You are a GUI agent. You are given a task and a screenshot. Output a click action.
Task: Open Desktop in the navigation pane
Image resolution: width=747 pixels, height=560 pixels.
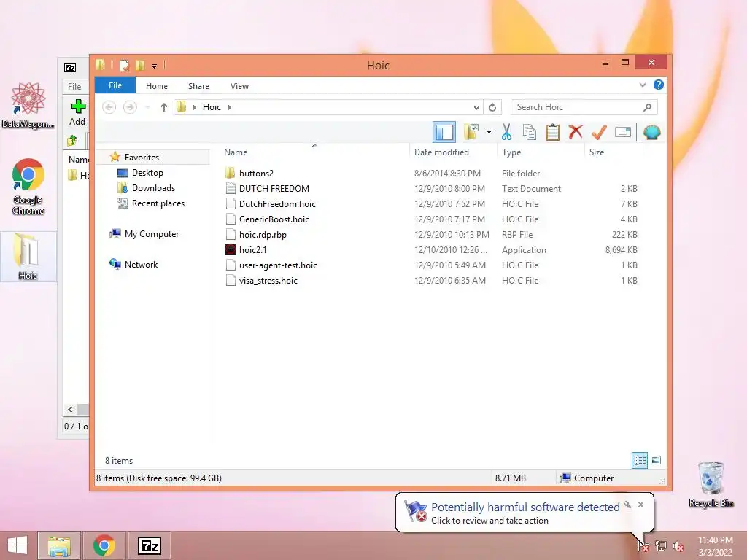(x=147, y=172)
